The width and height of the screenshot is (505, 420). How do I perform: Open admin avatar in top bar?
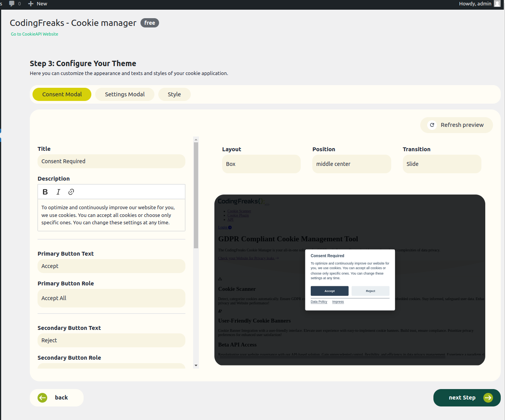point(497,3)
